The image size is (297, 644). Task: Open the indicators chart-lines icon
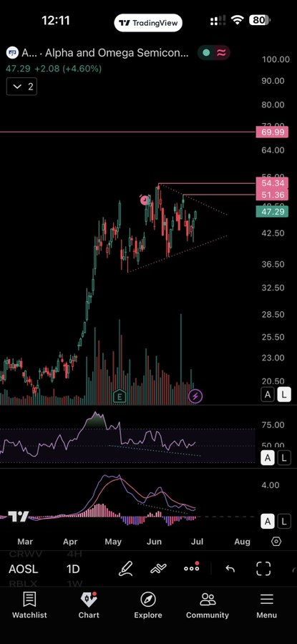(x=158, y=569)
